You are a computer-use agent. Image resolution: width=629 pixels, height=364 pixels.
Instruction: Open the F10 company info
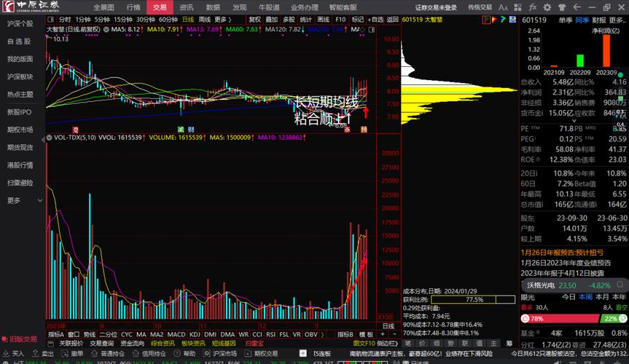[x=340, y=20]
